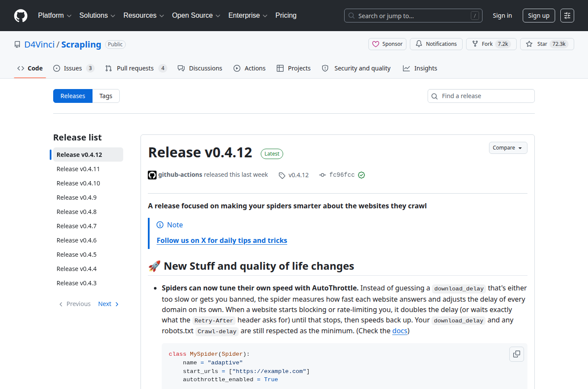Switch to the Code tab
The height and width of the screenshot is (389, 588).
(30, 68)
